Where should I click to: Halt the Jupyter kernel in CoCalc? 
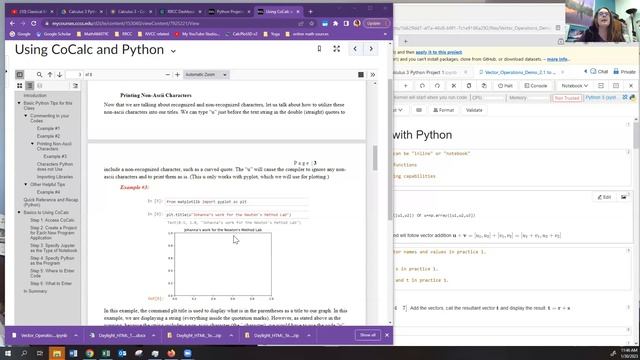(x=505, y=86)
